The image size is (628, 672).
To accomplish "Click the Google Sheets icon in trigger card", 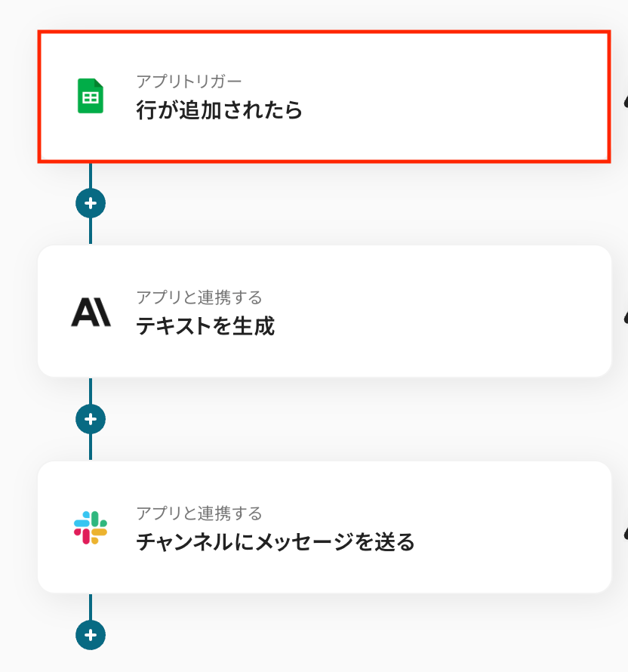I will point(91,97).
